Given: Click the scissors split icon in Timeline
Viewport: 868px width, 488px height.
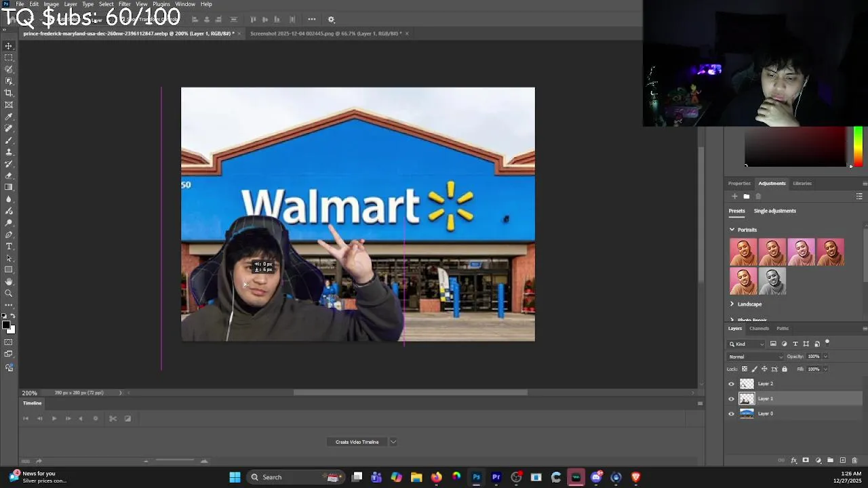Looking at the screenshot, I should pos(113,418).
